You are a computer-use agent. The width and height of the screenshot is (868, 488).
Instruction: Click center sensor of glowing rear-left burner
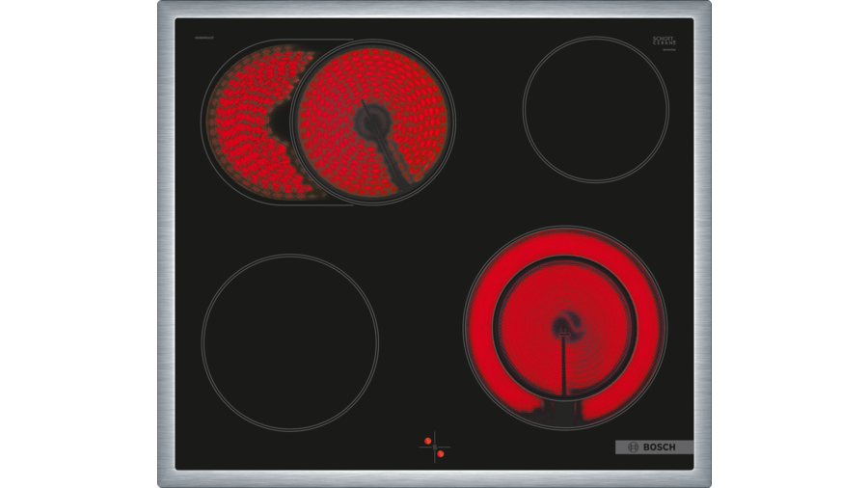click(x=370, y=121)
